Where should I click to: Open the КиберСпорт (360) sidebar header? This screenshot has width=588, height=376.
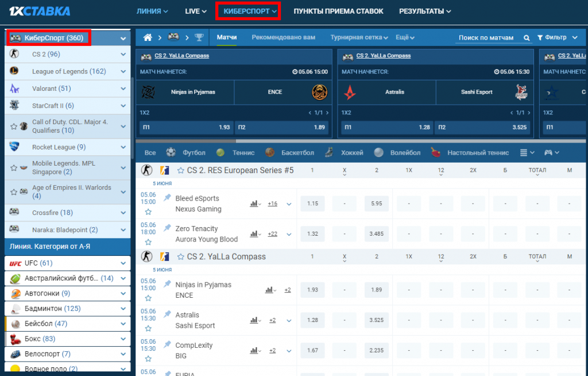[68, 38]
